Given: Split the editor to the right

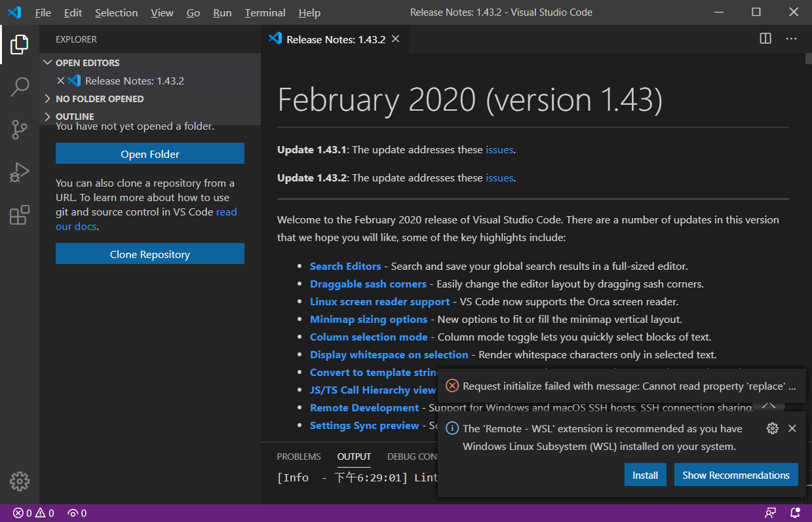Looking at the screenshot, I should [x=765, y=39].
